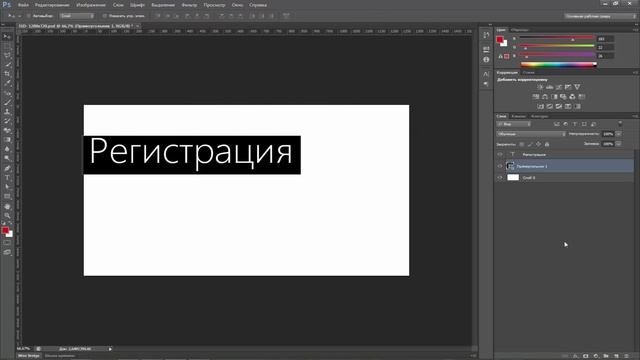Image resolution: width=640 pixels, height=360 pixels.
Task: Switch to the Каналы tab
Action: coord(519,116)
